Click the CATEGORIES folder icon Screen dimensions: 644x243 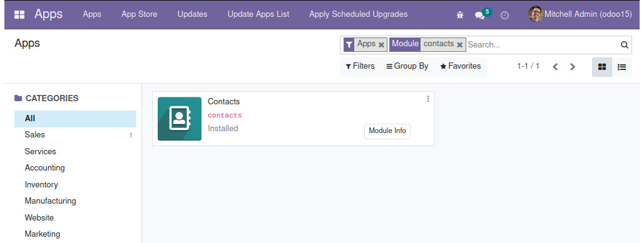coord(18,98)
